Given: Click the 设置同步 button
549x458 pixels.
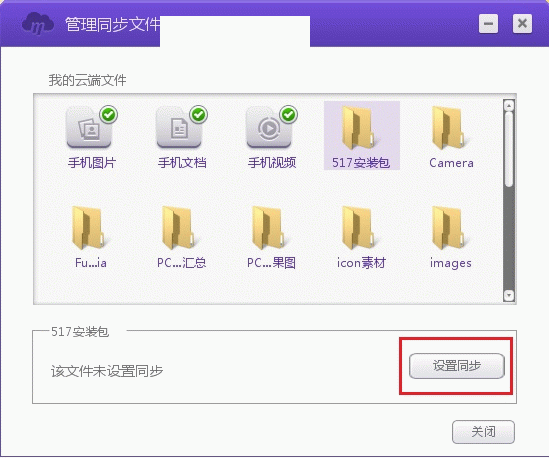Looking at the screenshot, I should coord(457,366).
